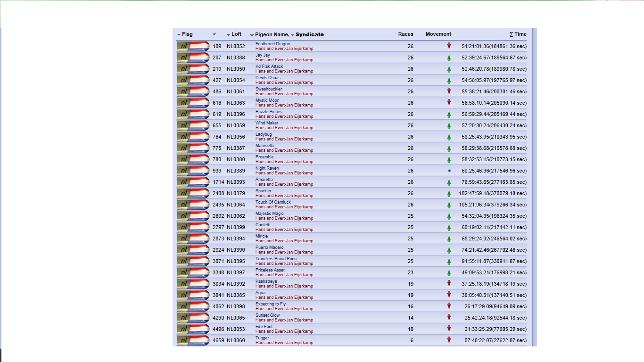Click blue no-movement dot for Night Raven
Image resolution: width=644 pixels, height=362 pixels.
tap(449, 171)
